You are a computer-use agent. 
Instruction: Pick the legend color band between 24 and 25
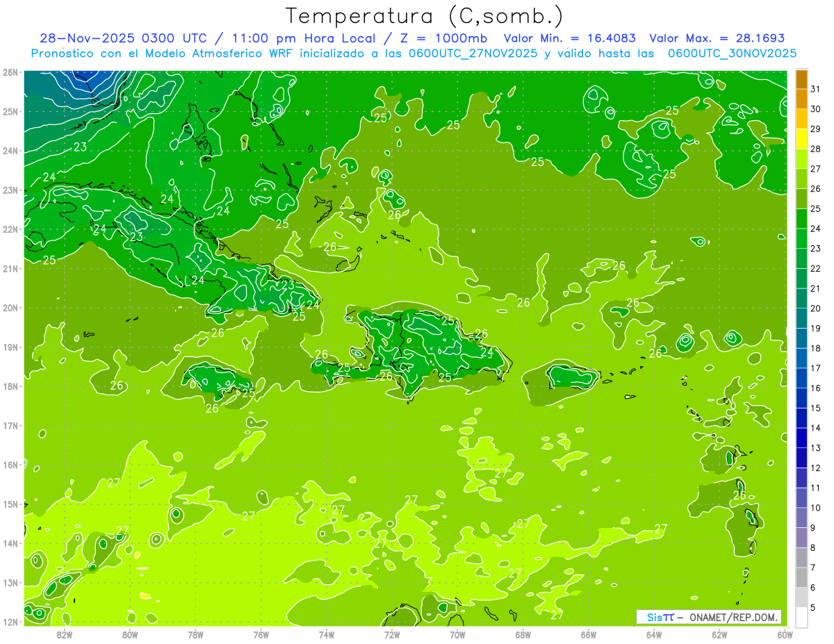[x=801, y=219]
